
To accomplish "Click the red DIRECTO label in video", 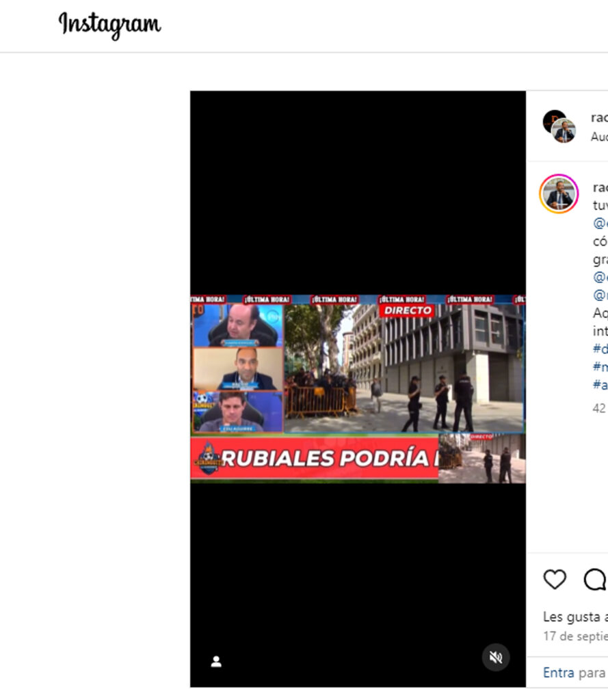I will coord(408,311).
